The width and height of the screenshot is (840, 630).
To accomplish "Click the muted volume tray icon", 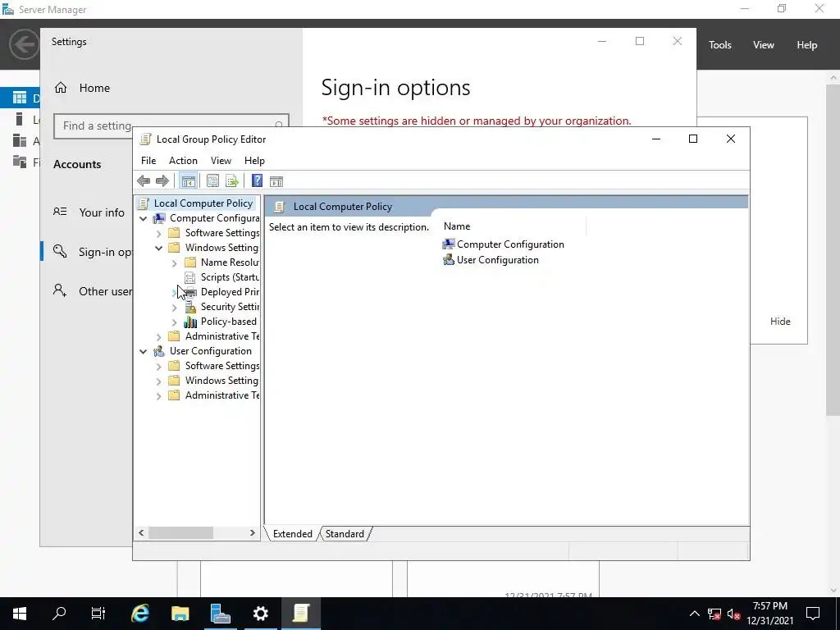I will (x=734, y=614).
